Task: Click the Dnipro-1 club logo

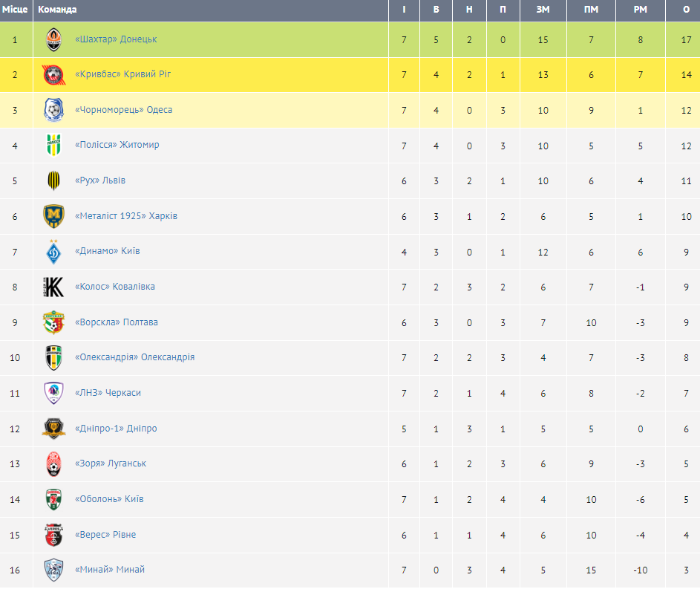Action: pyautogui.click(x=54, y=429)
